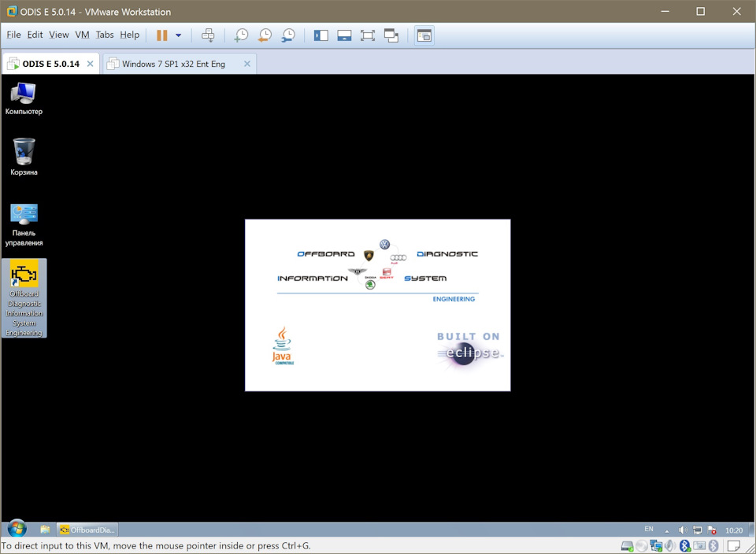Open the Help menu
The height and width of the screenshot is (554, 756).
click(130, 35)
